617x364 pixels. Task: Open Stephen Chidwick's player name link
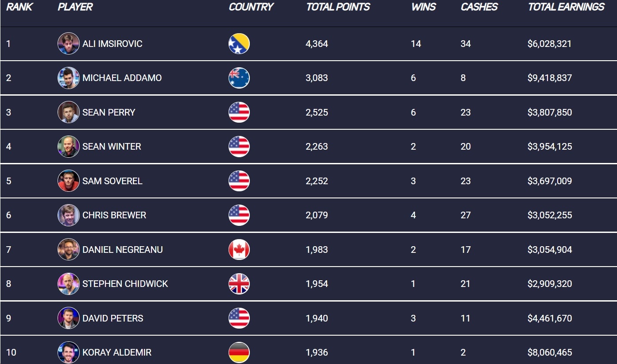(x=125, y=284)
